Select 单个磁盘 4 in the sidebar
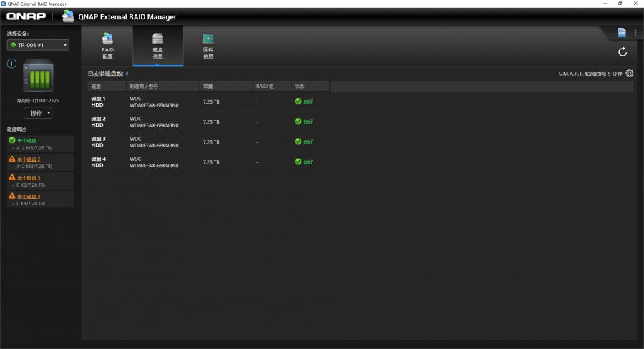This screenshot has height=349, width=644. 29,196
